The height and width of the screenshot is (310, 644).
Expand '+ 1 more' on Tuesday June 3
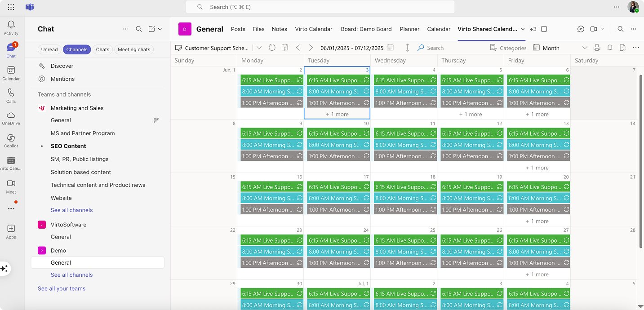(337, 114)
